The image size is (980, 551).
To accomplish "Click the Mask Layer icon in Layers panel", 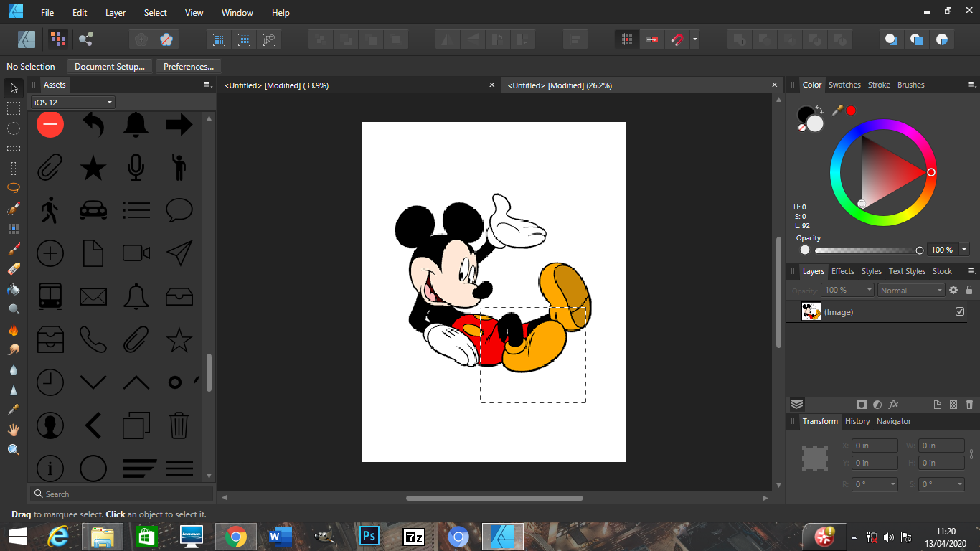I will (x=862, y=405).
